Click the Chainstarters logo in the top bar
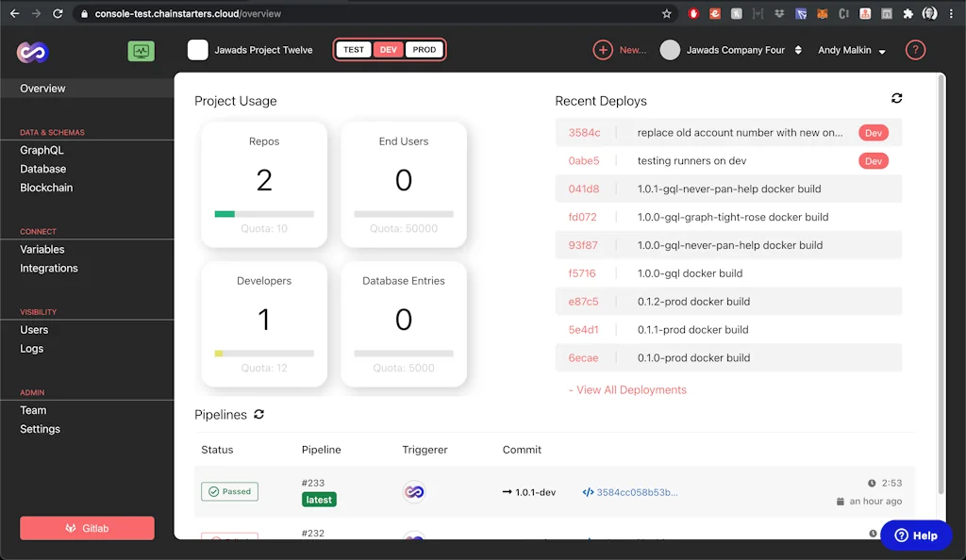 click(30, 49)
